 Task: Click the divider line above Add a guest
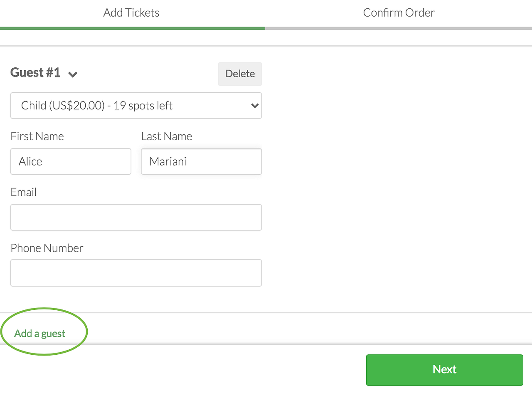click(266, 312)
